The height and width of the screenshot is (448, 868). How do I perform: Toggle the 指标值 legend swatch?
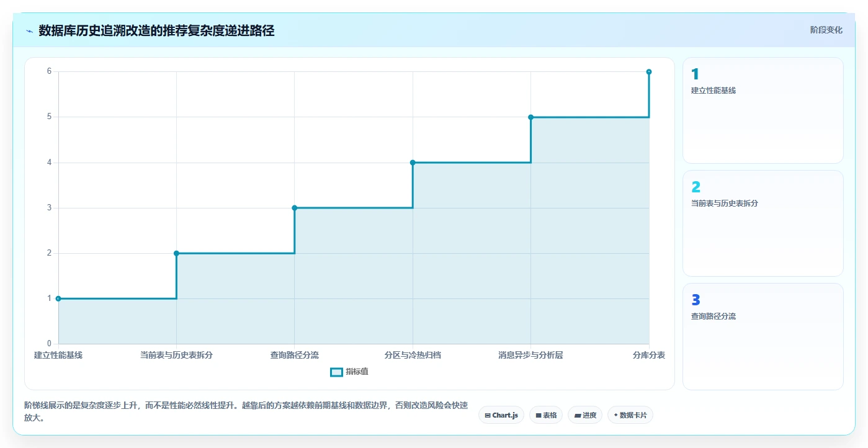click(336, 372)
